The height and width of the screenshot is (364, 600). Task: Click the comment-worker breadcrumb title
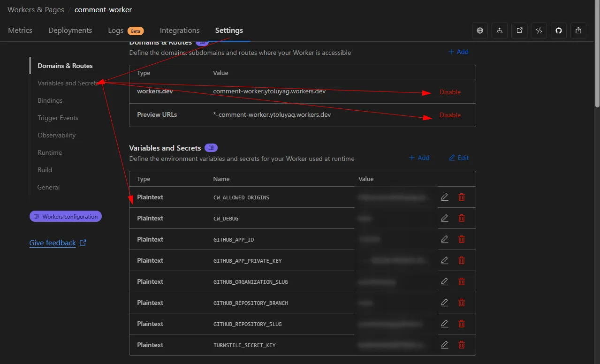coord(103,9)
